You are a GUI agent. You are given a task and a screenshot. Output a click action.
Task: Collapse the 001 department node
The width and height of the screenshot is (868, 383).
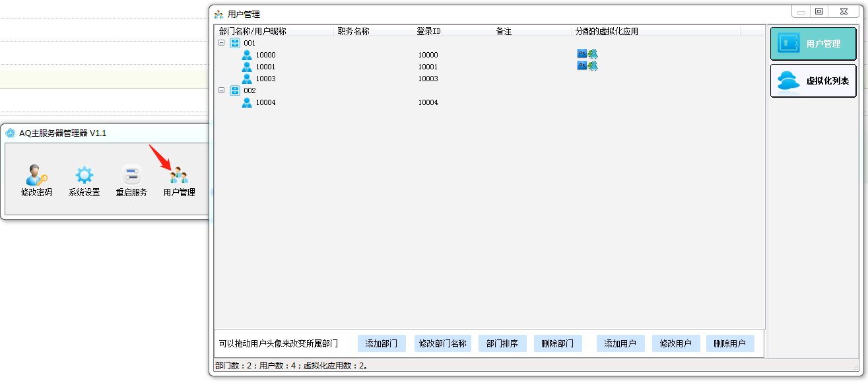click(221, 43)
